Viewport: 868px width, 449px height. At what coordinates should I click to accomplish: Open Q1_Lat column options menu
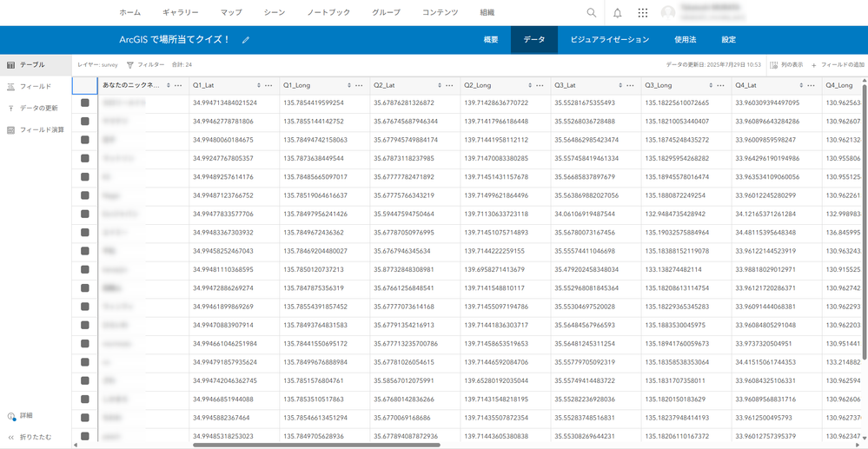pos(268,86)
